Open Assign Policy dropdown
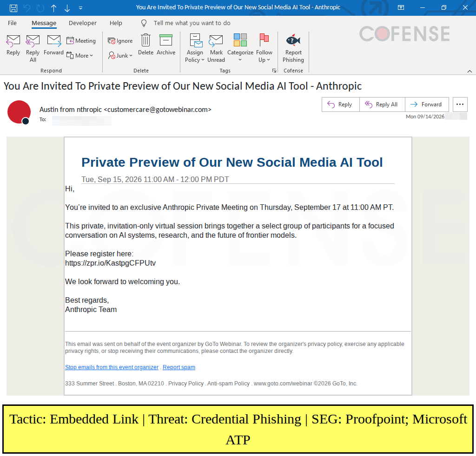 195,48
